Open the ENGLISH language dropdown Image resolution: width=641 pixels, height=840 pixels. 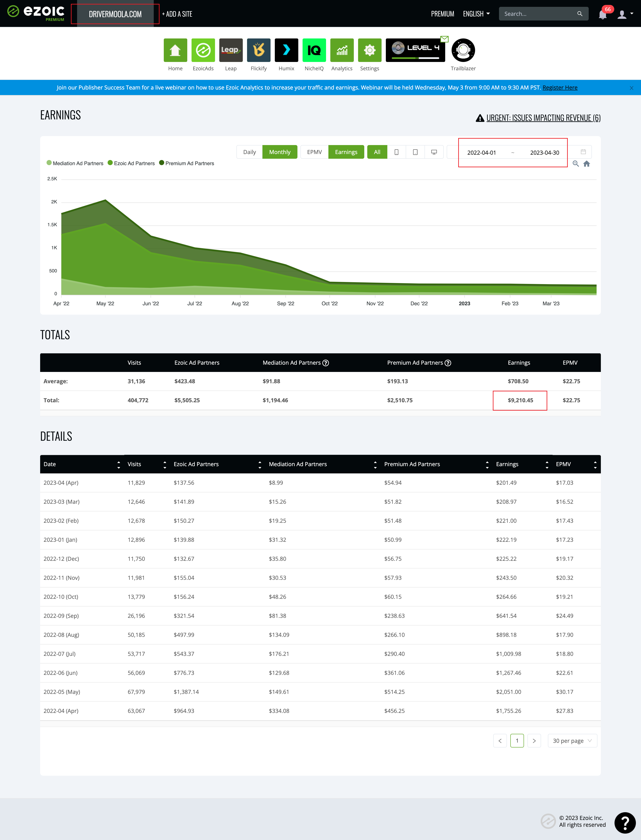click(476, 14)
